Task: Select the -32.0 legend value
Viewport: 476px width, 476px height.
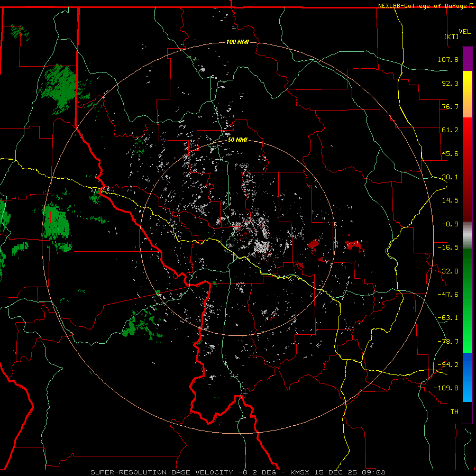Action: [448, 271]
